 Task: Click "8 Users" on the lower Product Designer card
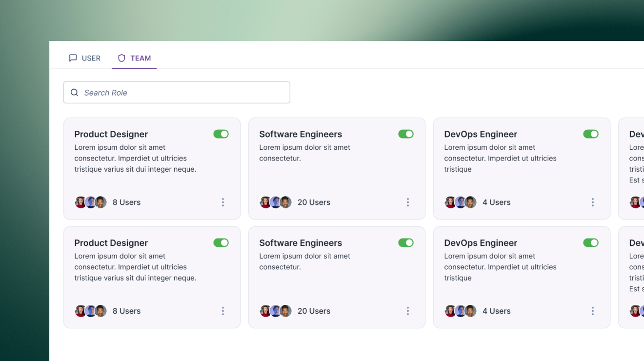(126, 311)
